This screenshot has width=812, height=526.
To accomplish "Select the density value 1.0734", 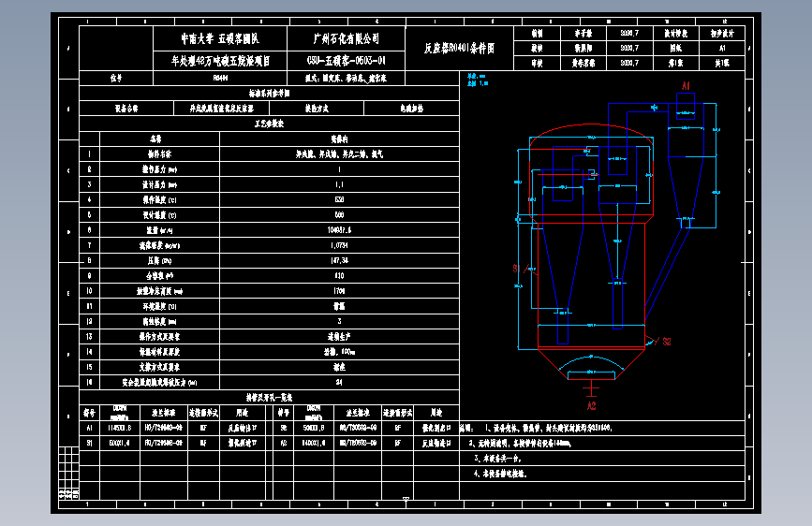I will pyautogui.click(x=339, y=245).
